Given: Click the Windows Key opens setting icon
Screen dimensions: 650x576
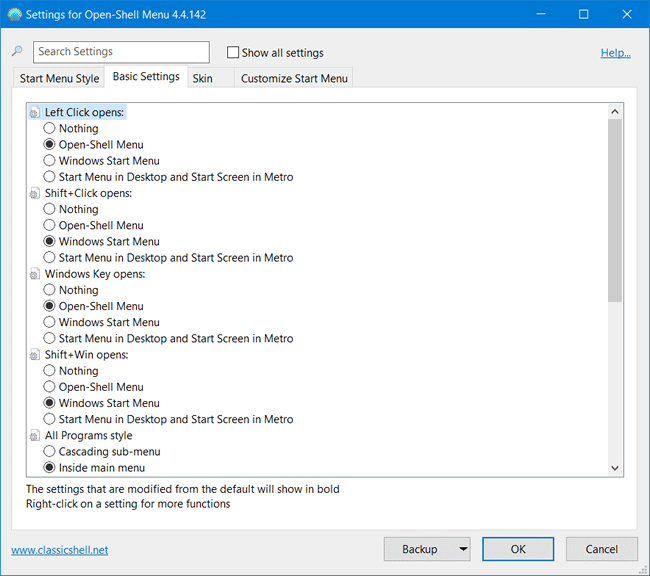Looking at the screenshot, I should (35, 275).
